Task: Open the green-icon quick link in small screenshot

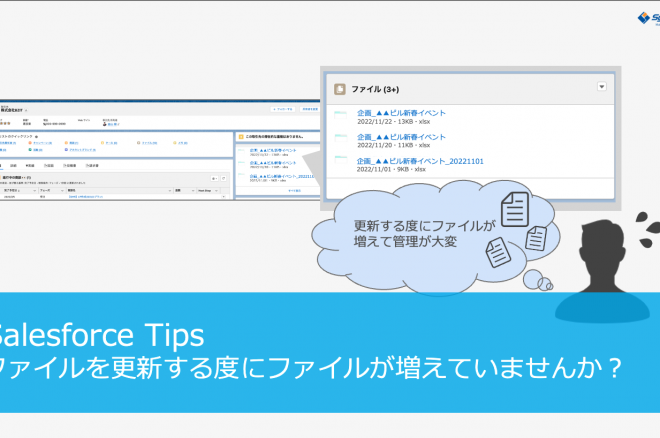Action: [x=36, y=150]
